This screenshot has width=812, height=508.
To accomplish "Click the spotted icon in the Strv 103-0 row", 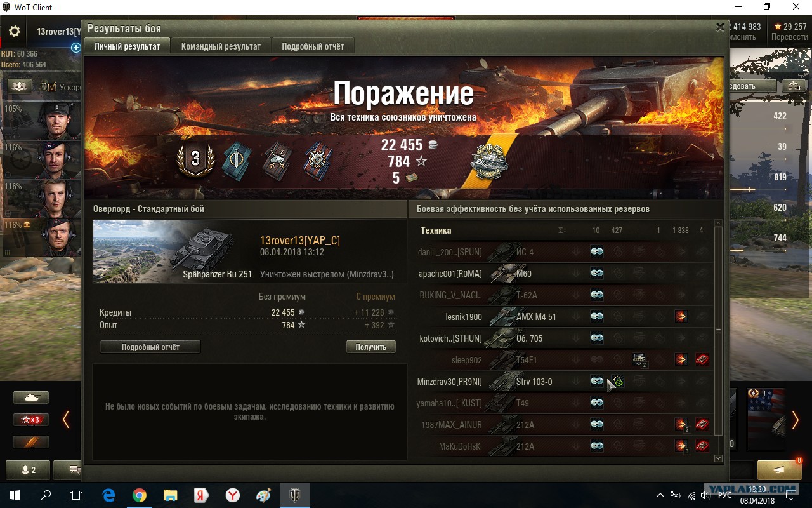I will (596, 381).
